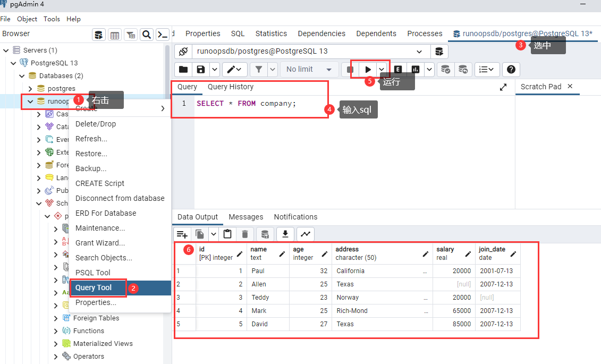The width and height of the screenshot is (601, 364).
Task: Open the PSQL Tool terminal icon
Action: pyautogui.click(x=163, y=34)
